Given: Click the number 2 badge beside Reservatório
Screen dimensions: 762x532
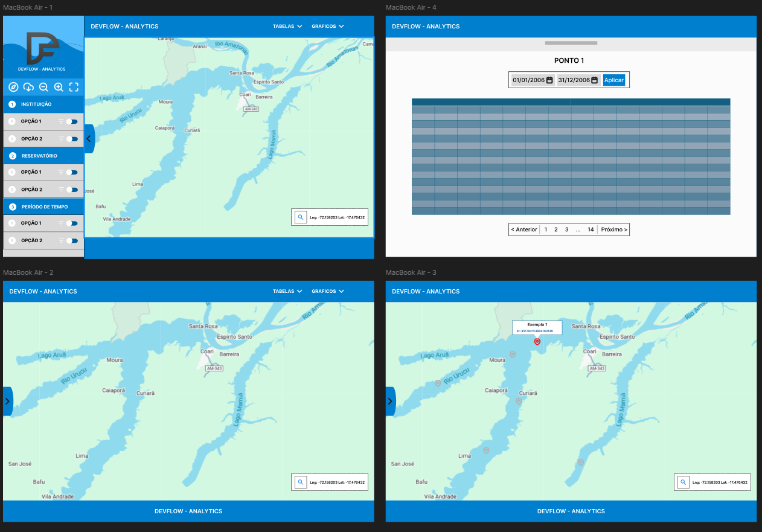Looking at the screenshot, I should click(13, 156).
